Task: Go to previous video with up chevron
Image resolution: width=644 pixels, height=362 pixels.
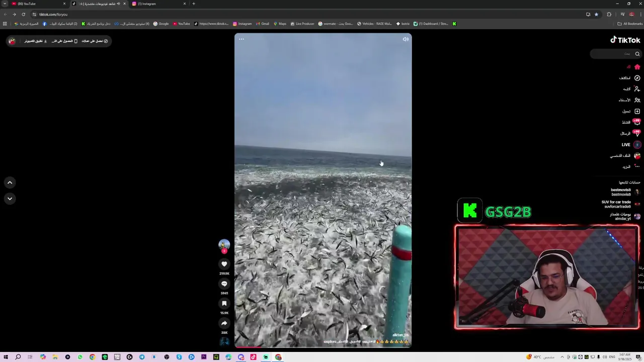Action: [x=10, y=183]
